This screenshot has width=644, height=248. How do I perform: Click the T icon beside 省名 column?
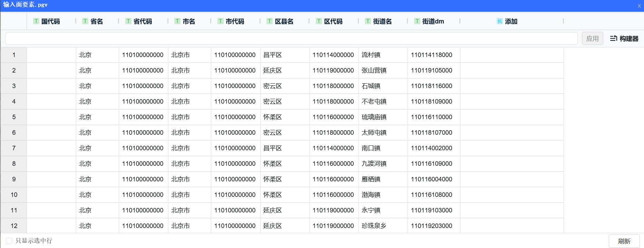click(85, 21)
